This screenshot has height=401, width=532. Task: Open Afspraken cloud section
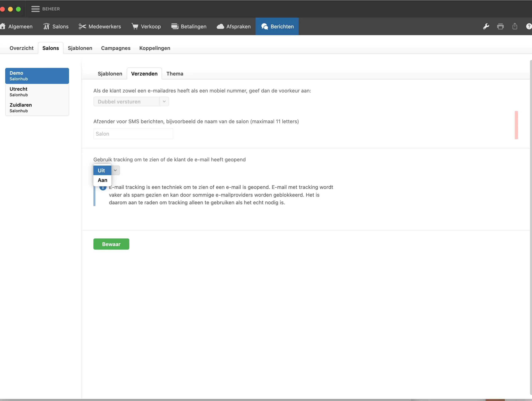point(234,26)
